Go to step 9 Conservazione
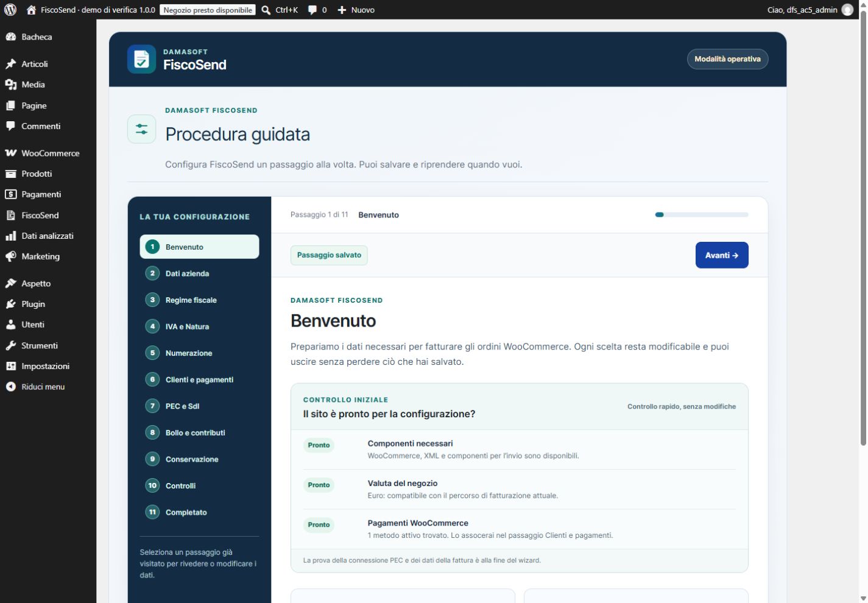 [x=199, y=459]
